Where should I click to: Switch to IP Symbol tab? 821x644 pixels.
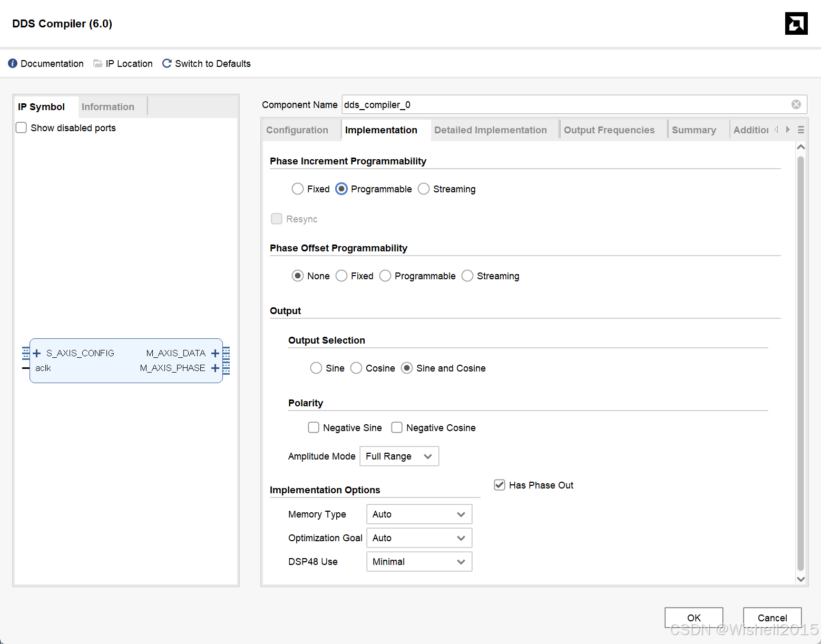(x=41, y=107)
